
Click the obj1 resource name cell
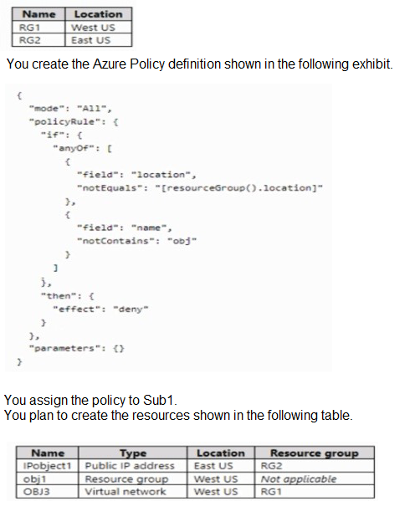pos(48,478)
